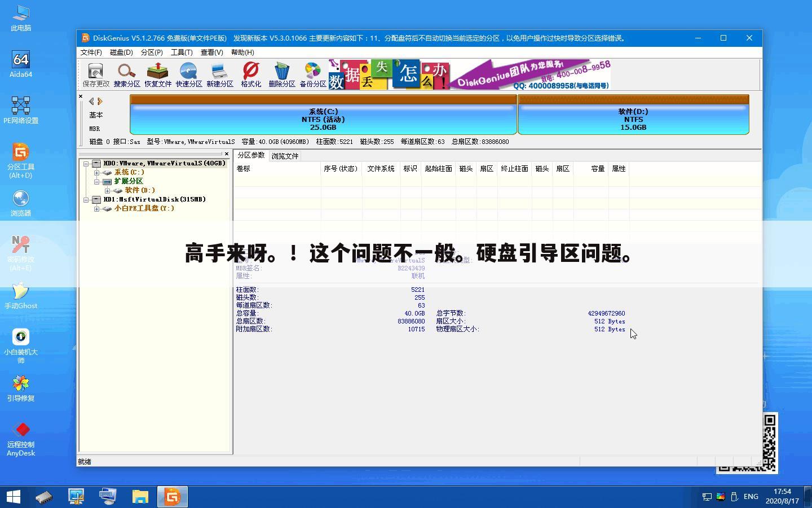Image resolution: width=812 pixels, height=508 pixels.
Task: Click the 保存更改 (Save Changes) toolbar icon
Action: pos(96,75)
